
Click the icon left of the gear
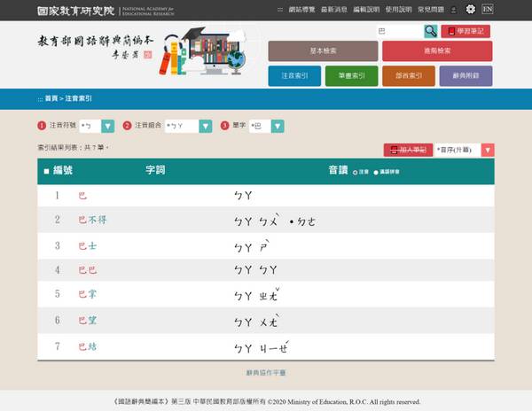point(454,10)
